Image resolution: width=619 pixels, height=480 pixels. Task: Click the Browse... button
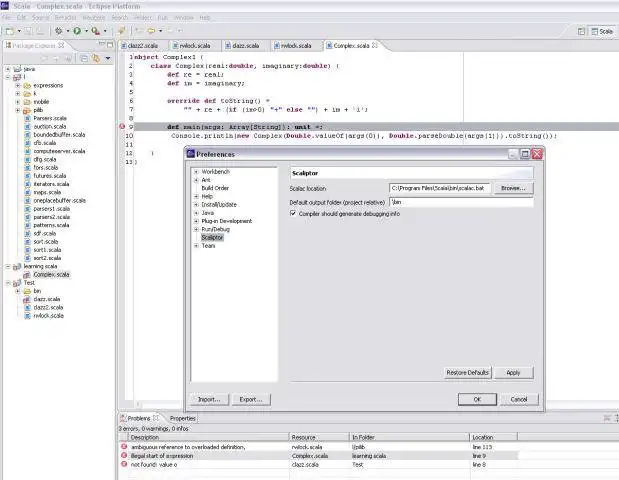513,188
